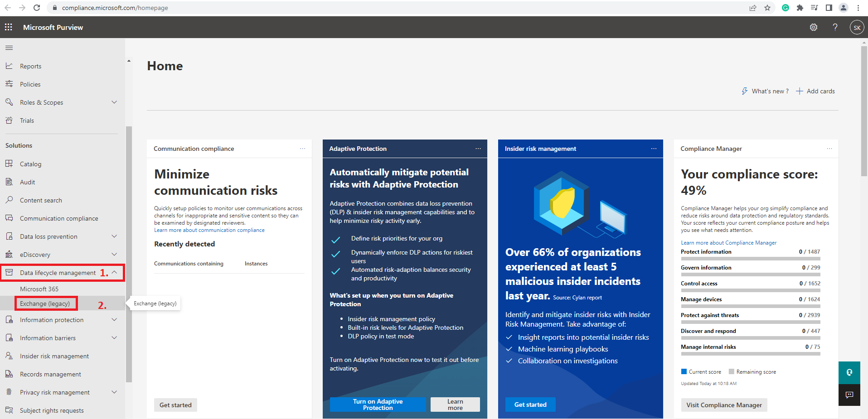
Task: Expand the Roles & Scopes menu
Action: click(x=114, y=102)
